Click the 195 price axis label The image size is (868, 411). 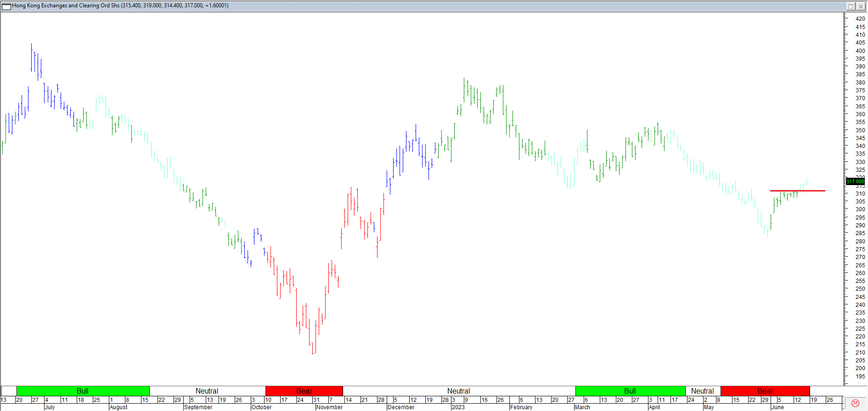point(860,376)
